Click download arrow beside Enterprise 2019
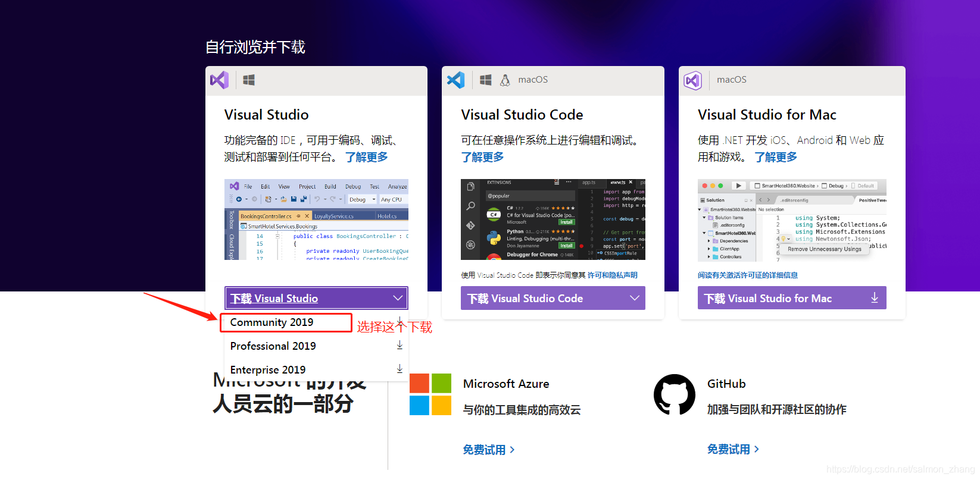 click(400, 369)
